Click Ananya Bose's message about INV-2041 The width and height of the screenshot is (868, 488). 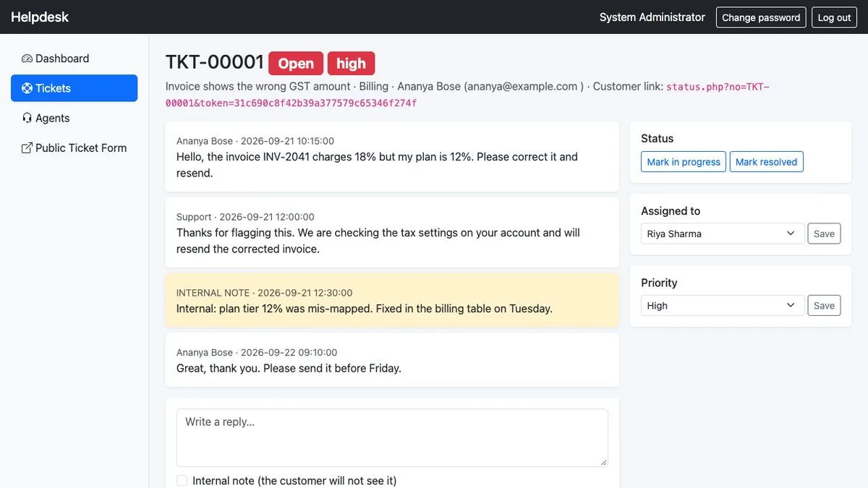pyautogui.click(x=392, y=157)
